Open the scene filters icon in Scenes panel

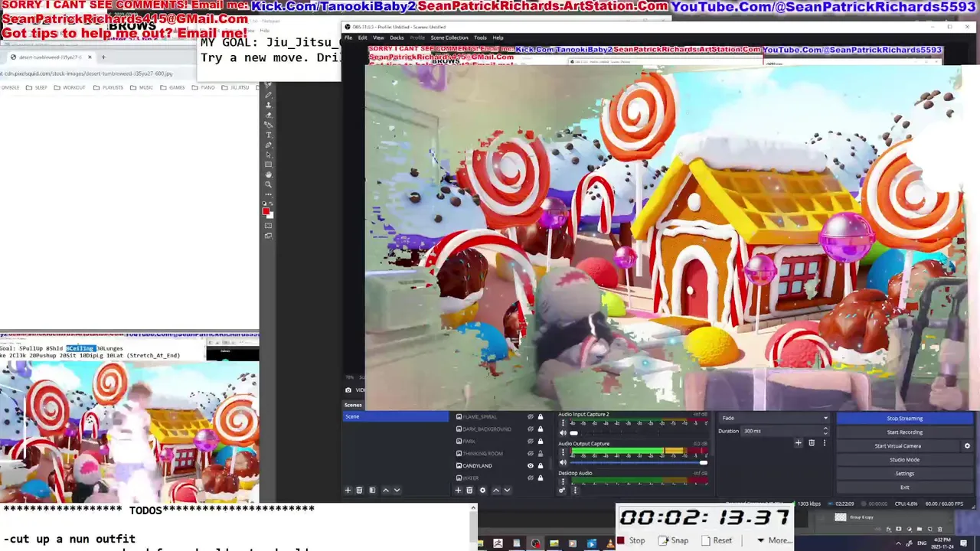tap(372, 491)
